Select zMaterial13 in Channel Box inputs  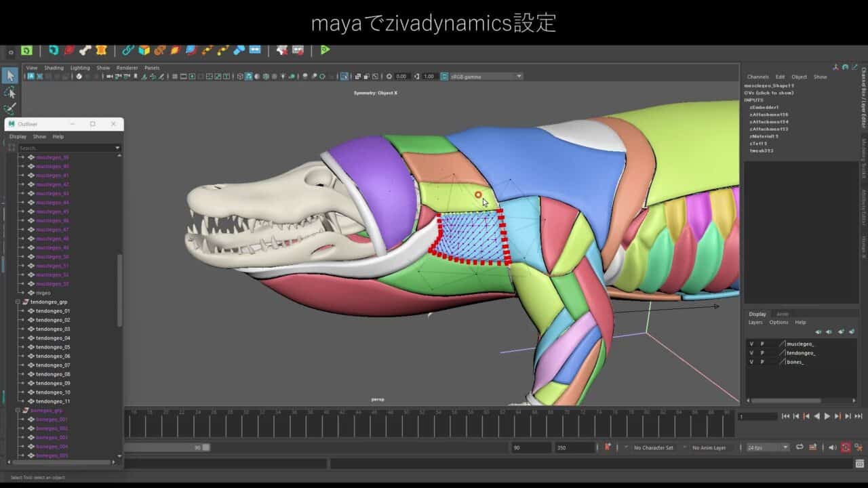point(764,136)
